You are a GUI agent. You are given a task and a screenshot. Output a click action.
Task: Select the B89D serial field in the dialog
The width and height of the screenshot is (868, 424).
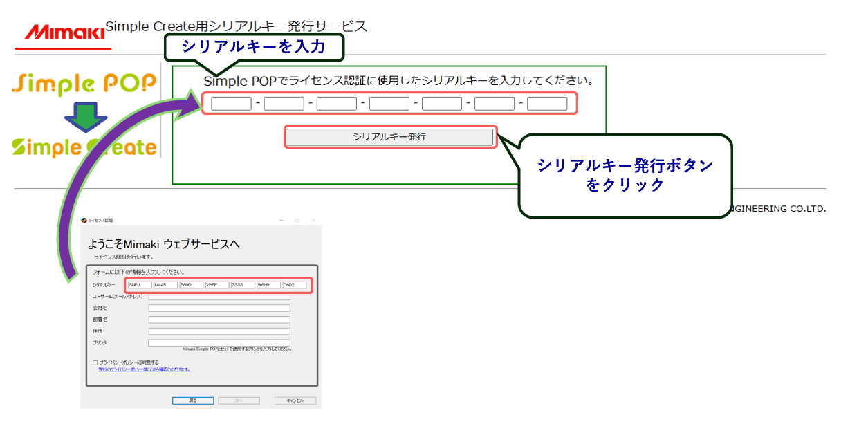click(192, 285)
